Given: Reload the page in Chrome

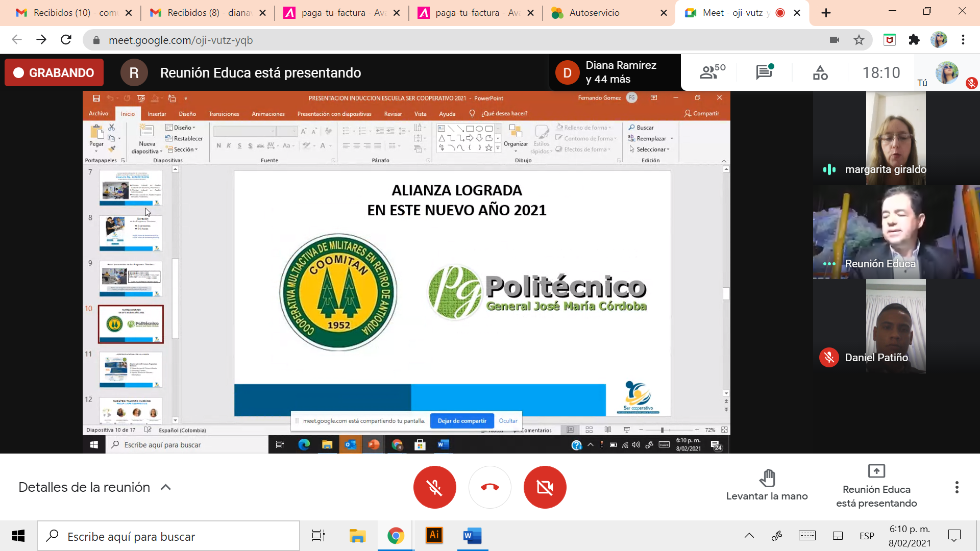Looking at the screenshot, I should pos(66,40).
